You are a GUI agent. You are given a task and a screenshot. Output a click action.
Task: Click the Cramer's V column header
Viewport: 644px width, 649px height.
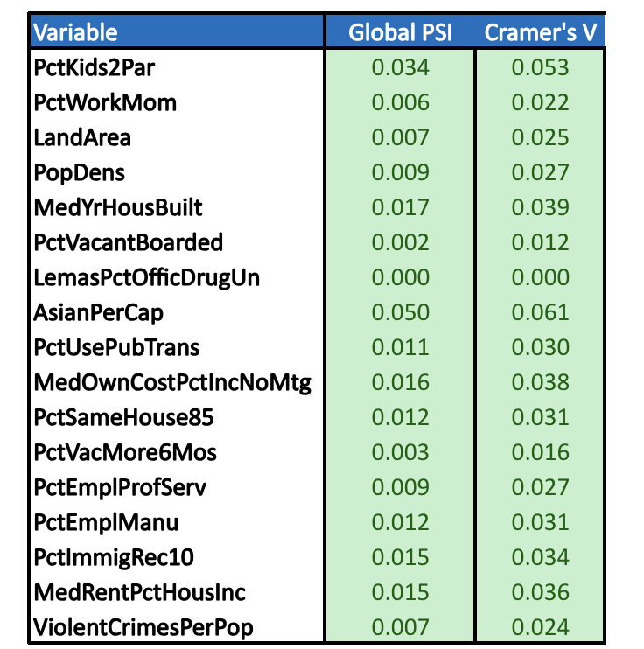click(540, 33)
